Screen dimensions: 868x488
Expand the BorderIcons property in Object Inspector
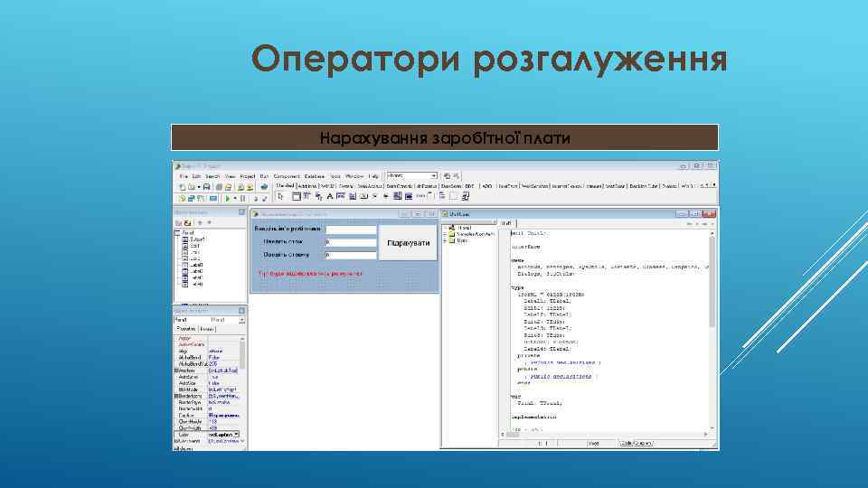click(x=176, y=396)
